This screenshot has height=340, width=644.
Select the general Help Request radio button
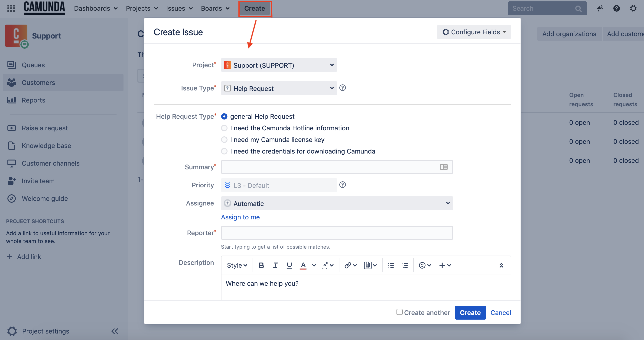point(224,116)
